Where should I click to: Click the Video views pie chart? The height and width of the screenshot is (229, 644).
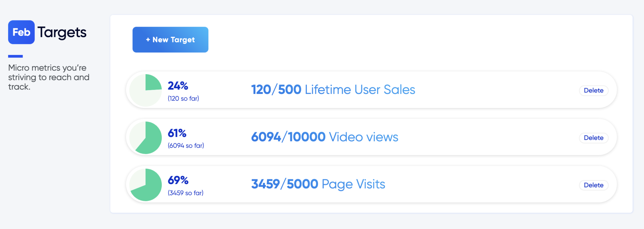point(146,138)
